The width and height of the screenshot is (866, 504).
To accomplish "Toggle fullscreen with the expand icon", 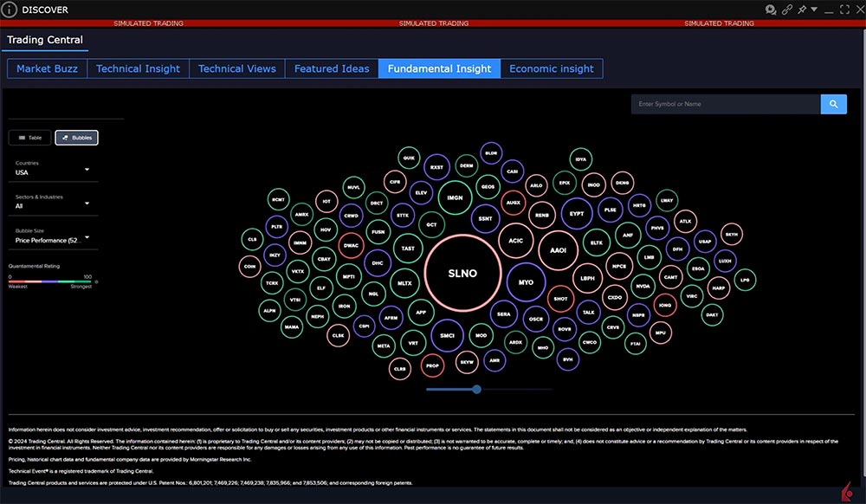I will (x=844, y=10).
